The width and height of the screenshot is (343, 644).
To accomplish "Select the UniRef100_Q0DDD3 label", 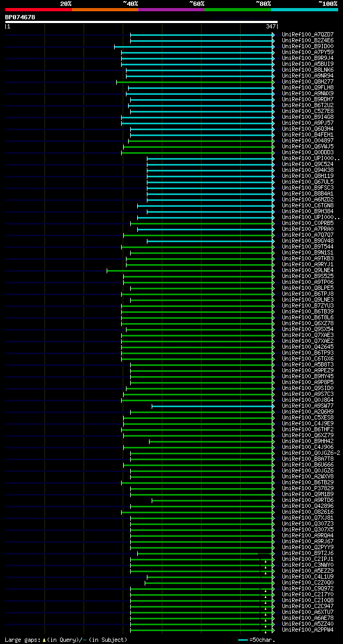I will 308,152.
